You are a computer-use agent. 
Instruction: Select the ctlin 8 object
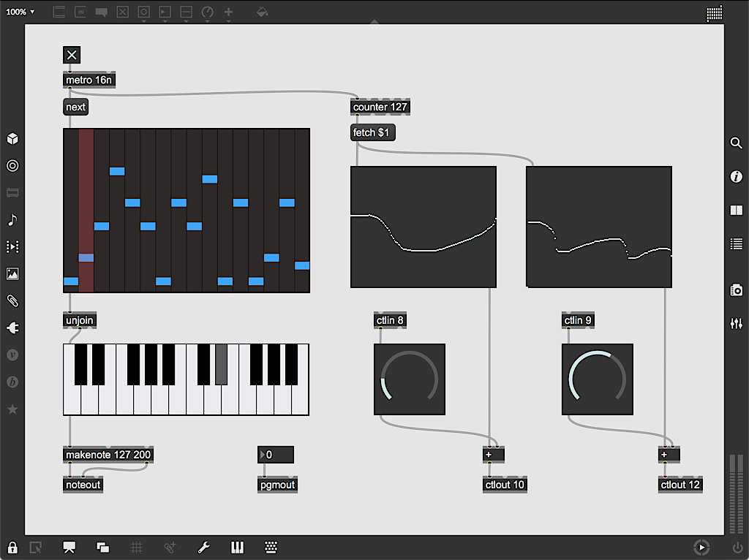(390, 320)
